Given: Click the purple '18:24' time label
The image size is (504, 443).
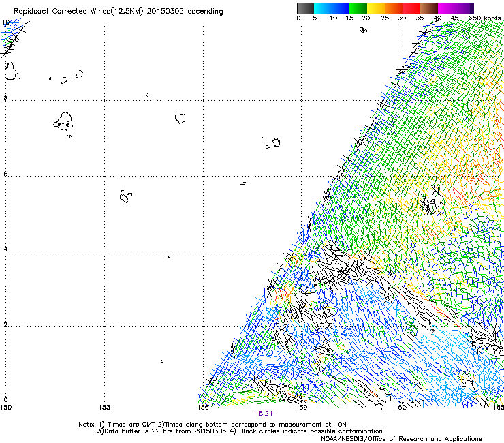Looking at the screenshot, I should click(x=264, y=414).
